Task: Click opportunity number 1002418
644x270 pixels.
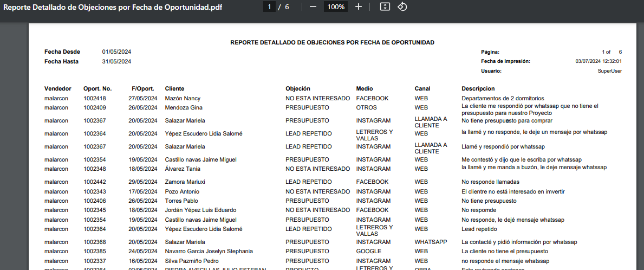Action: 95,99
